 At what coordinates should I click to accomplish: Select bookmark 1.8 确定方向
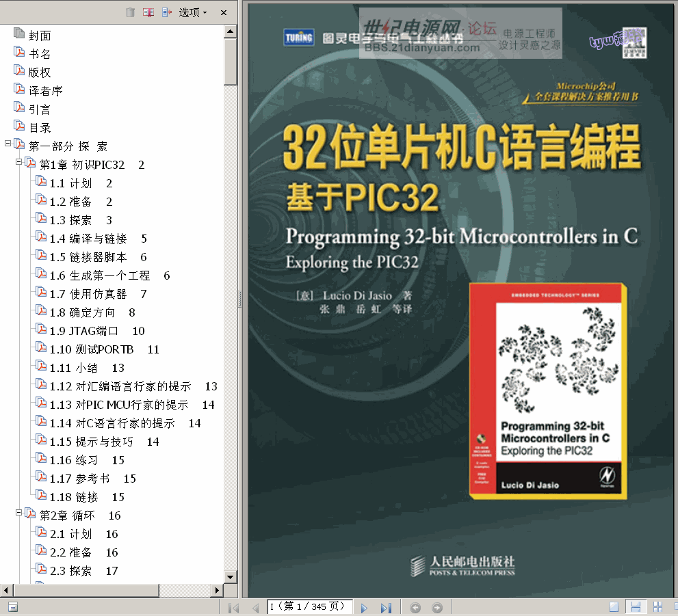tap(92, 312)
